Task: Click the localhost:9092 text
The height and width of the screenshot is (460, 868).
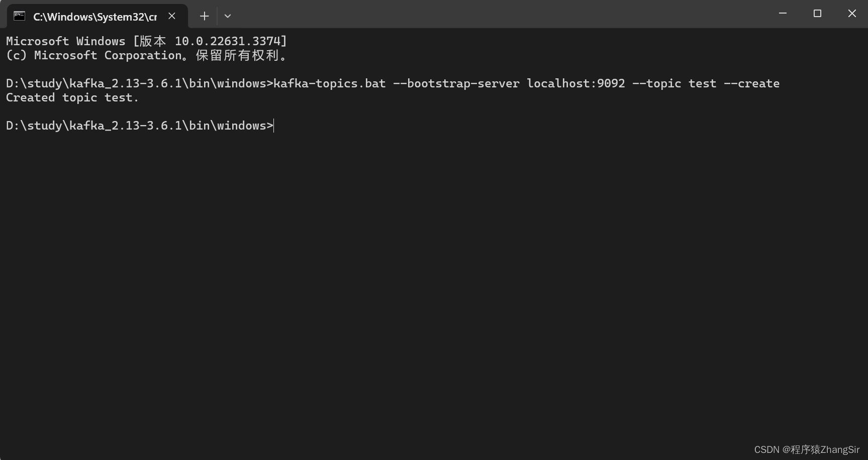Action: pyautogui.click(x=576, y=83)
